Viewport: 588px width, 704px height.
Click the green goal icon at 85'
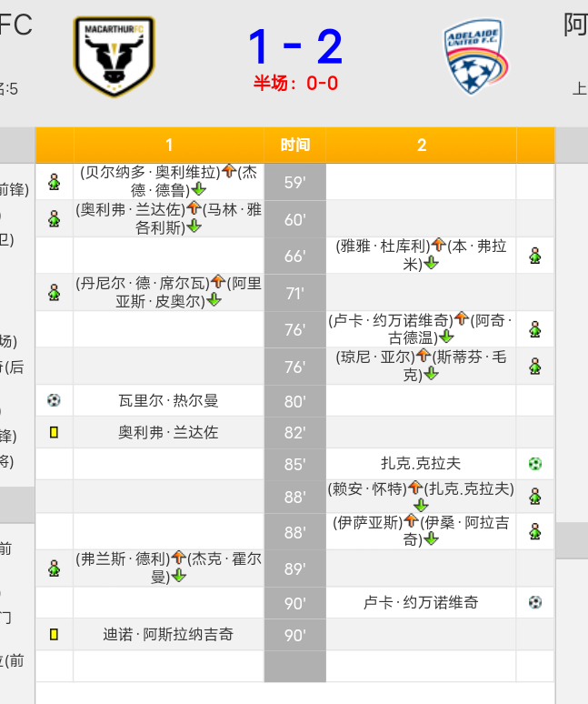coord(535,463)
